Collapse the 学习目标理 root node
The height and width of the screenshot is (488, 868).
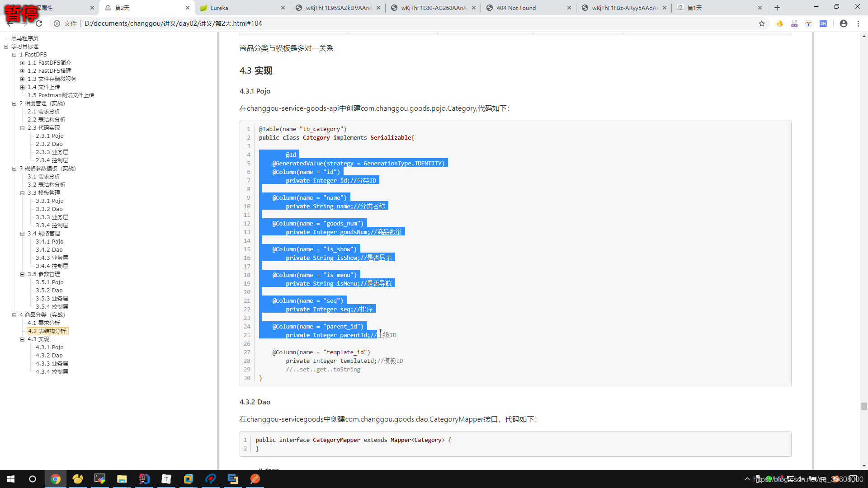click(x=6, y=47)
